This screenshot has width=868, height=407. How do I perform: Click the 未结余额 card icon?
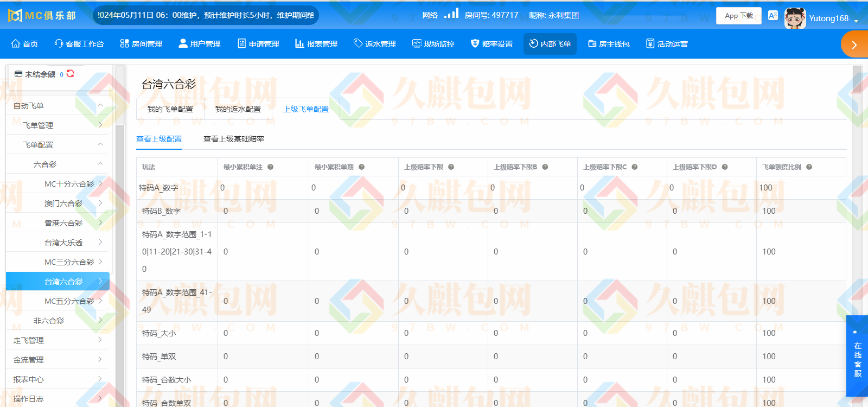point(18,74)
